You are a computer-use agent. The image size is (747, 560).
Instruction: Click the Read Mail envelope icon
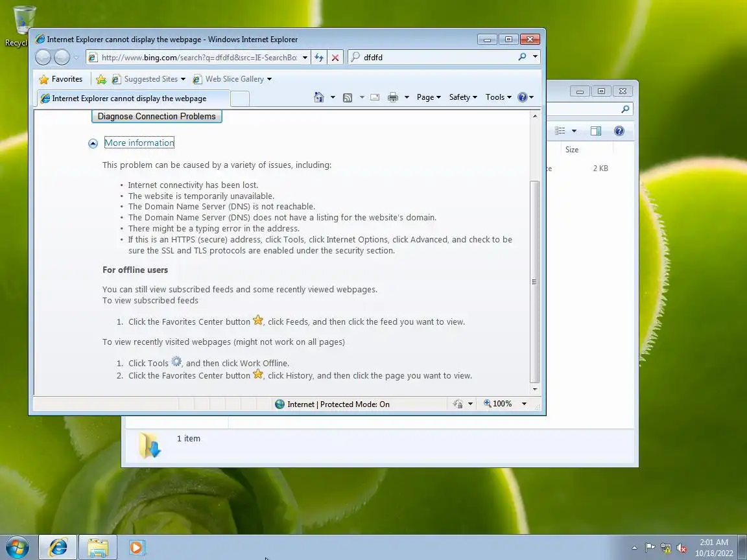(375, 97)
